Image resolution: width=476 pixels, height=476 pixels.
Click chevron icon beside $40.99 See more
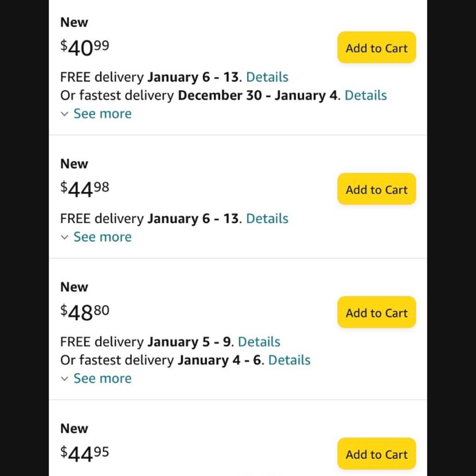64,114
